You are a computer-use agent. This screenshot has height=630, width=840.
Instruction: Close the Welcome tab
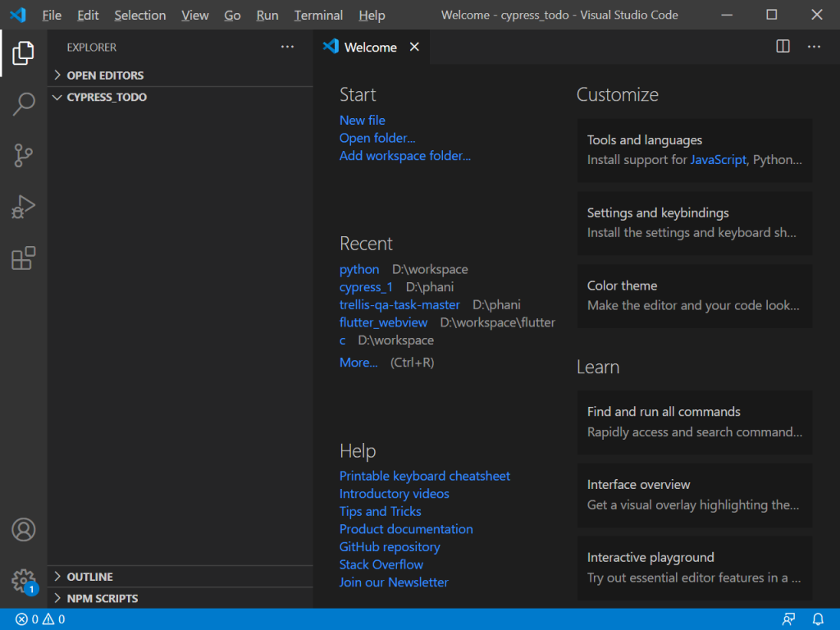(414, 47)
